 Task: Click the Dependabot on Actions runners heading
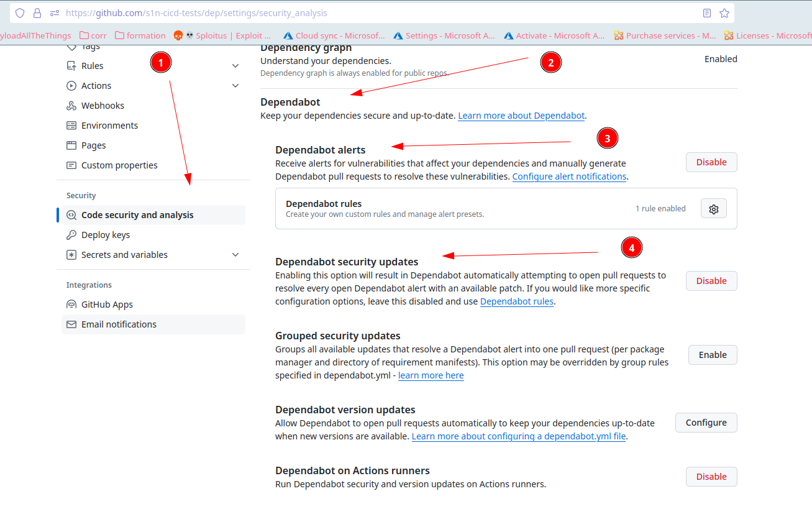353,470
